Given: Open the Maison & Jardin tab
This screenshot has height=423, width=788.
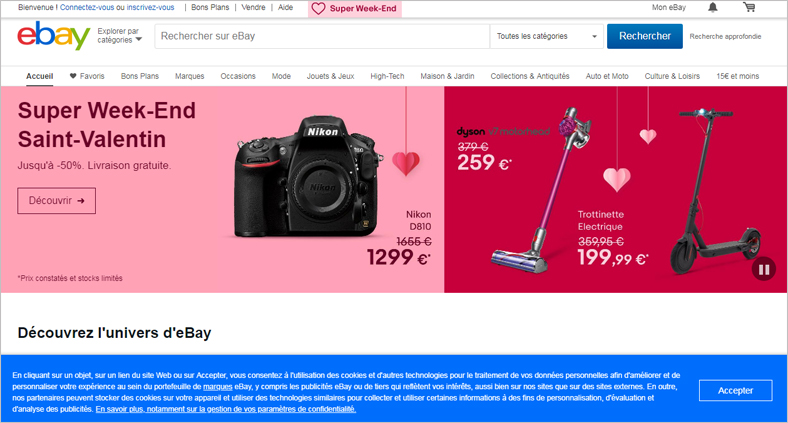Looking at the screenshot, I should coord(447,76).
